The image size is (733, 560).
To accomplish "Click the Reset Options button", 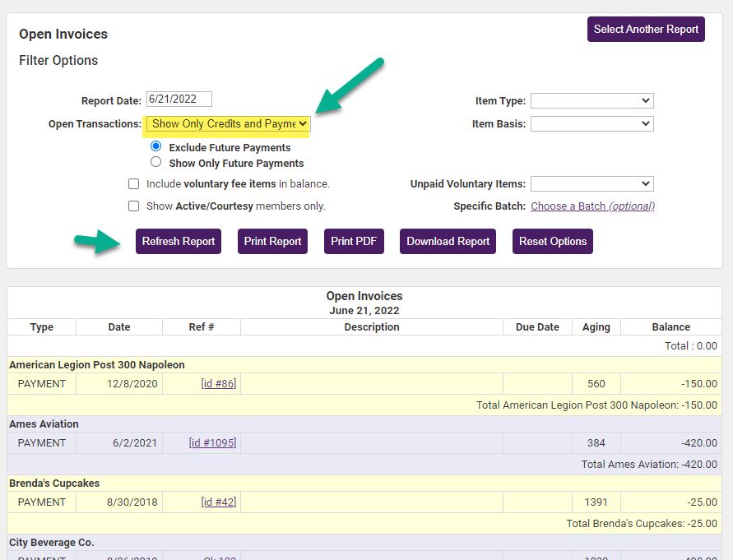I will (x=553, y=241).
